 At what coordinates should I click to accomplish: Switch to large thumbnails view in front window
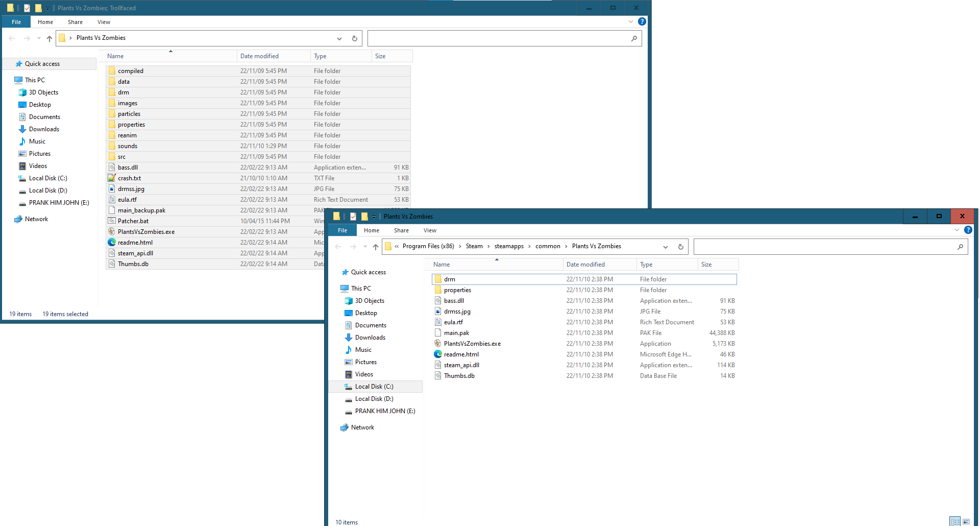coord(966,521)
